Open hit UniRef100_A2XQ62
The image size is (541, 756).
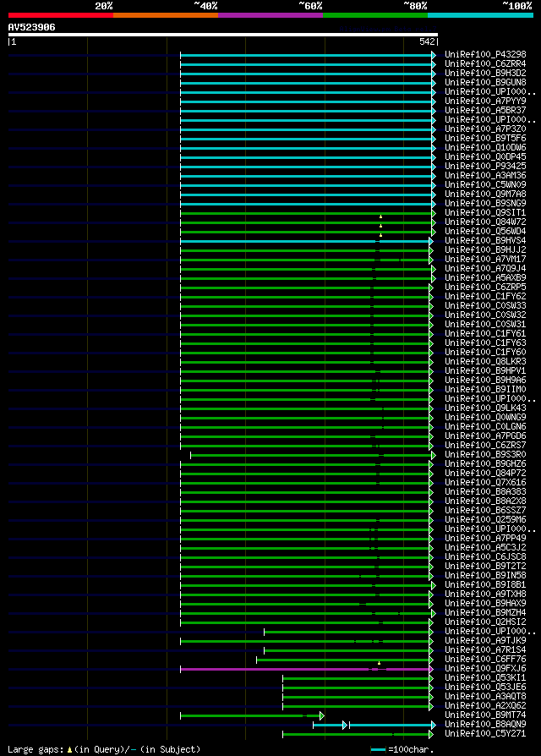pos(485,706)
